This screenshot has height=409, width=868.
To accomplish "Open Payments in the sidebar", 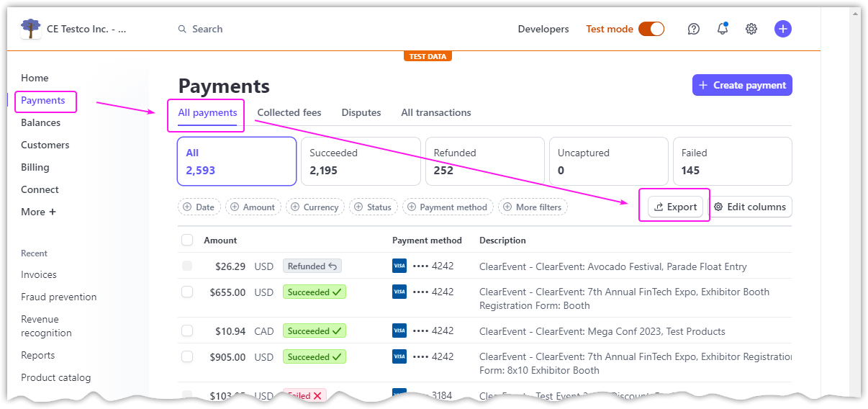I will 43,100.
